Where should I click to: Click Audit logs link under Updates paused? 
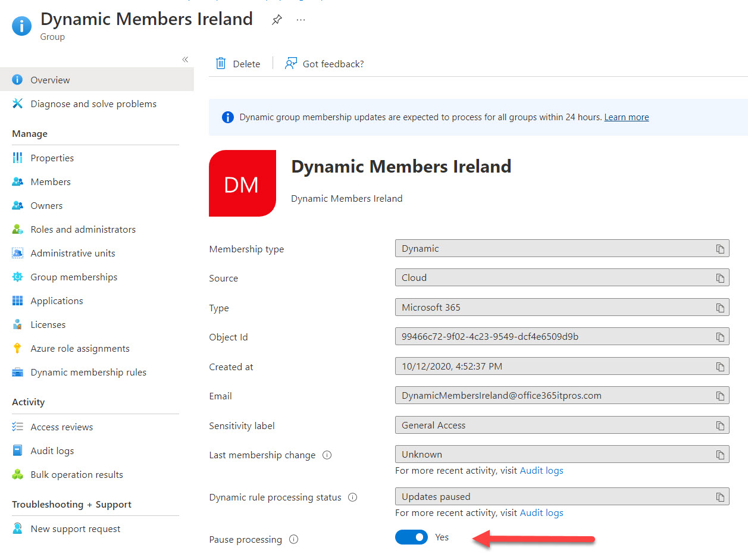542,513
